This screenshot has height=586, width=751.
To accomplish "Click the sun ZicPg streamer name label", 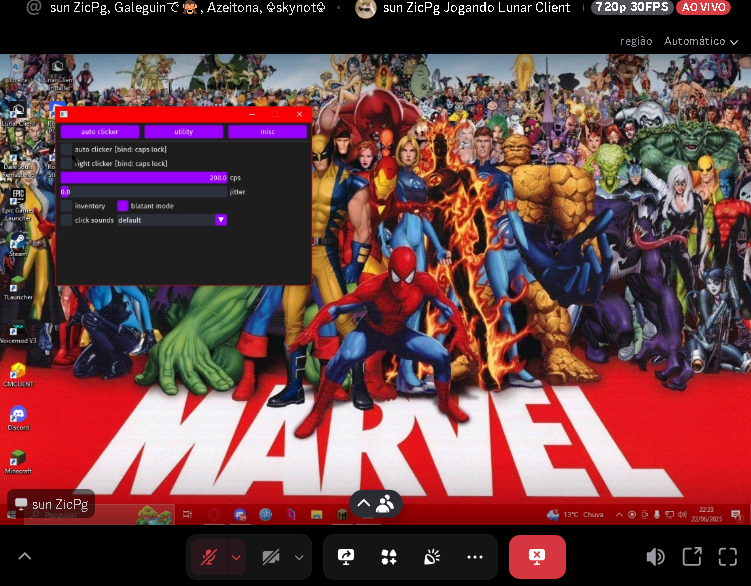I will (x=51, y=504).
